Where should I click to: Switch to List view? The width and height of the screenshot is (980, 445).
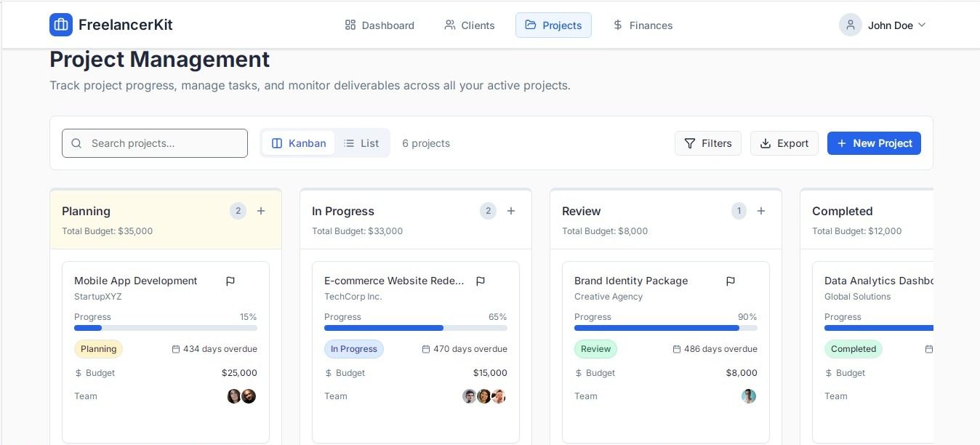(x=361, y=143)
